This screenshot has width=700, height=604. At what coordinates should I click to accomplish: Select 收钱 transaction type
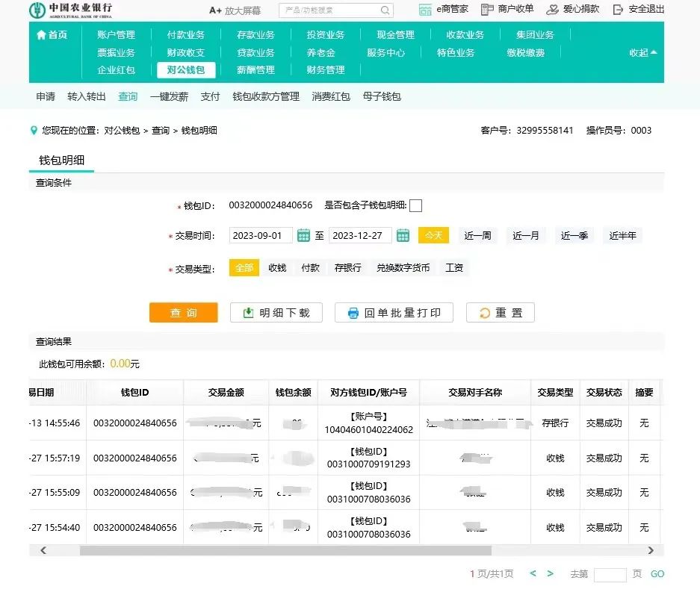pyautogui.click(x=277, y=268)
